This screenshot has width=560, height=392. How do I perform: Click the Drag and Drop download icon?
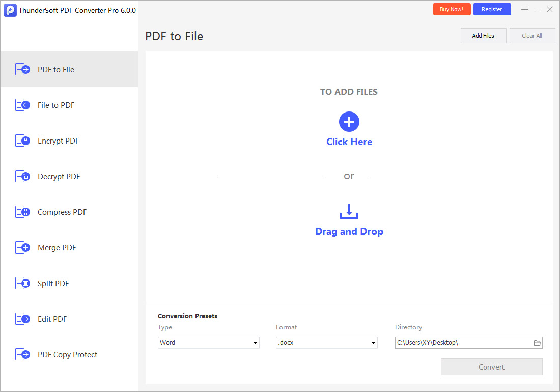point(349,212)
